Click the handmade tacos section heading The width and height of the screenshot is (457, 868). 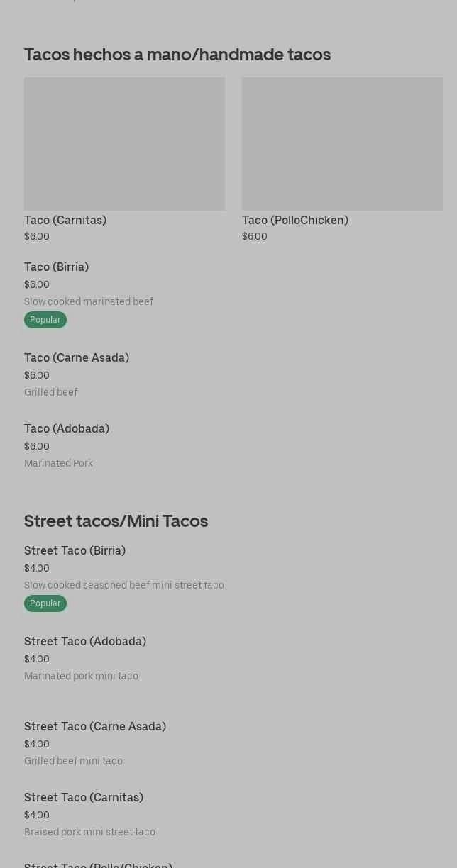click(x=177, y=55)
